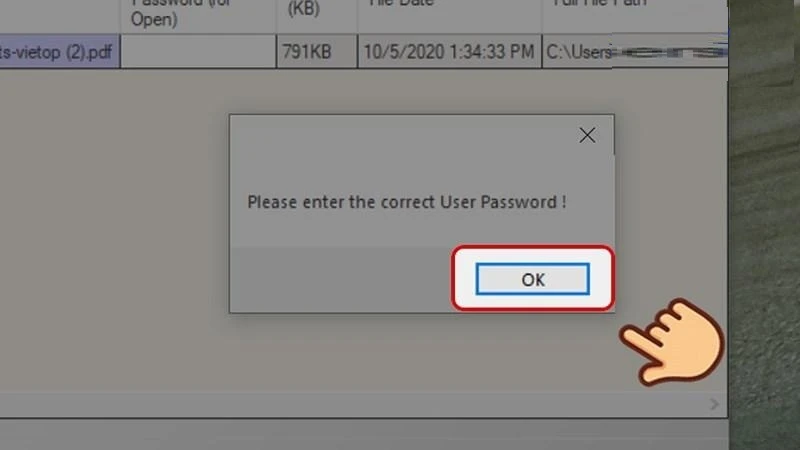Click the file name column header

pos(60,16)
